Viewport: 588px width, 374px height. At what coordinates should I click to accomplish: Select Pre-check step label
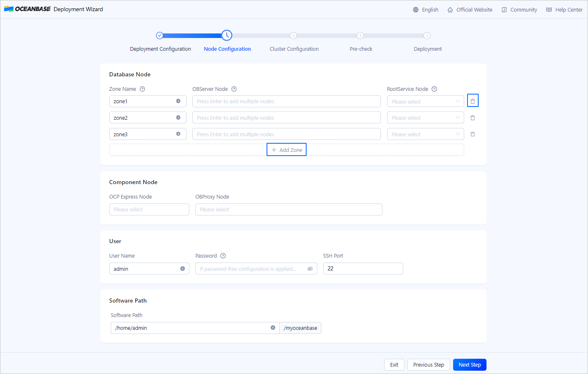tap(361, 49)
